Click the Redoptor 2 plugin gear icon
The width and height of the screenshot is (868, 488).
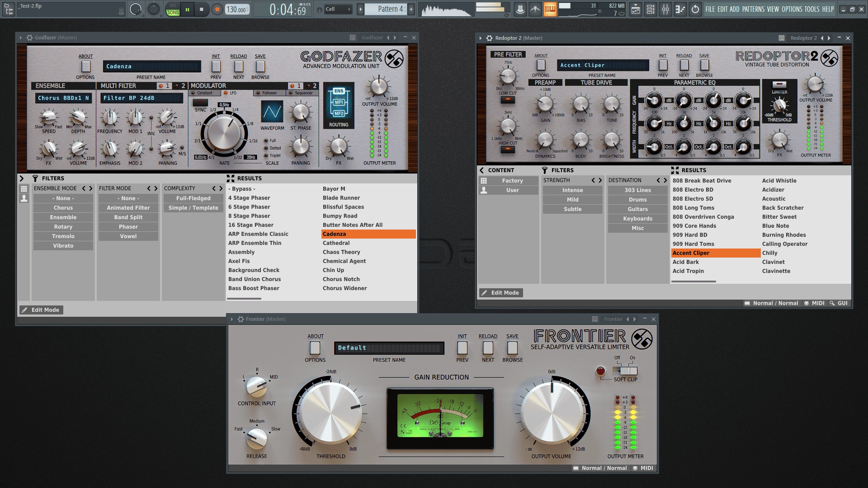(x=489, y=38)
